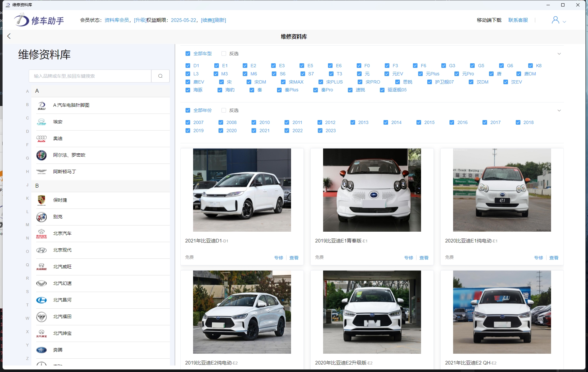The width and height of the screenshot is (588, 372).
Task: Uncheck the 2007 year checkbox
Action: [188, 122]
